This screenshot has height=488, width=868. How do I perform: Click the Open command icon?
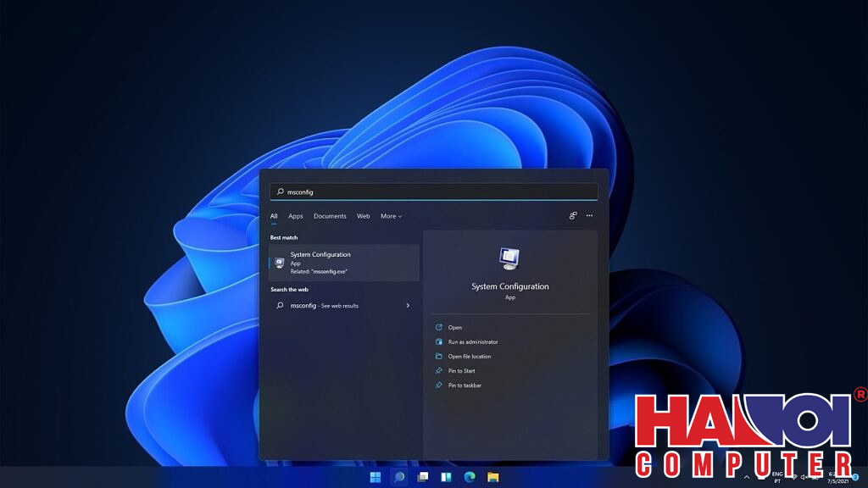[438, 327]
